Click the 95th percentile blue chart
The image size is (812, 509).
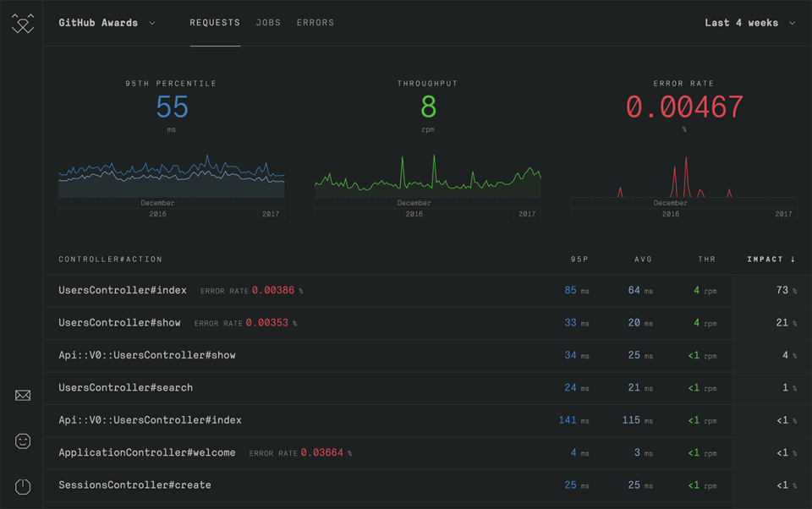[171, 178]
